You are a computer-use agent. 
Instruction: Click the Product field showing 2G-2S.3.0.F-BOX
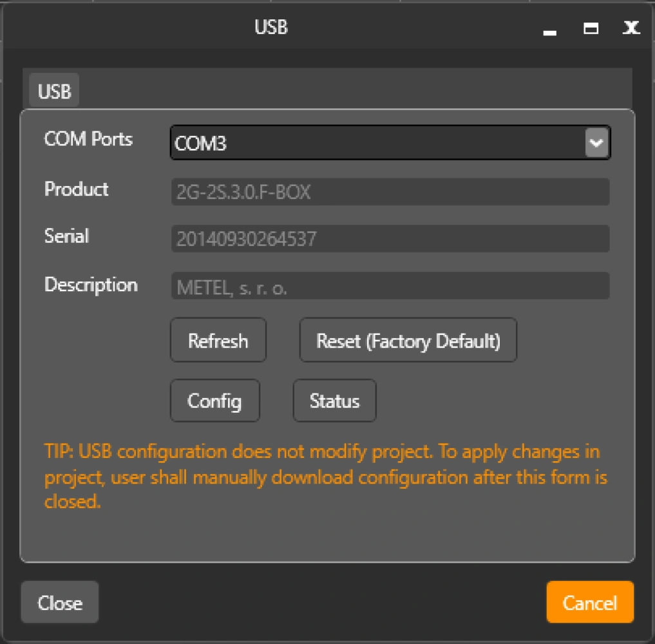point(390,192)
